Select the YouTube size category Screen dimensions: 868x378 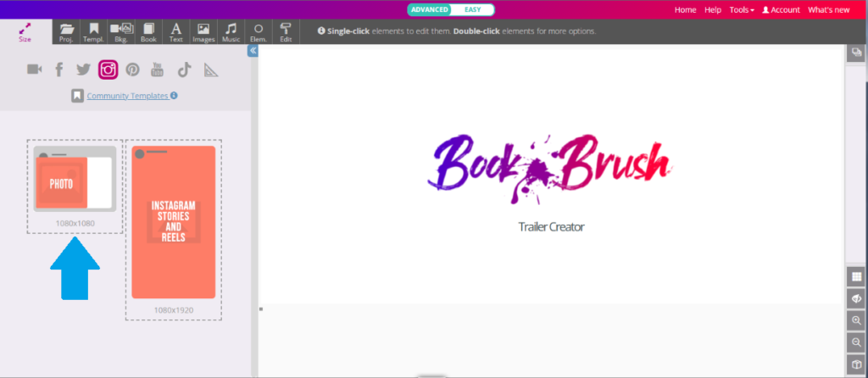157,69
